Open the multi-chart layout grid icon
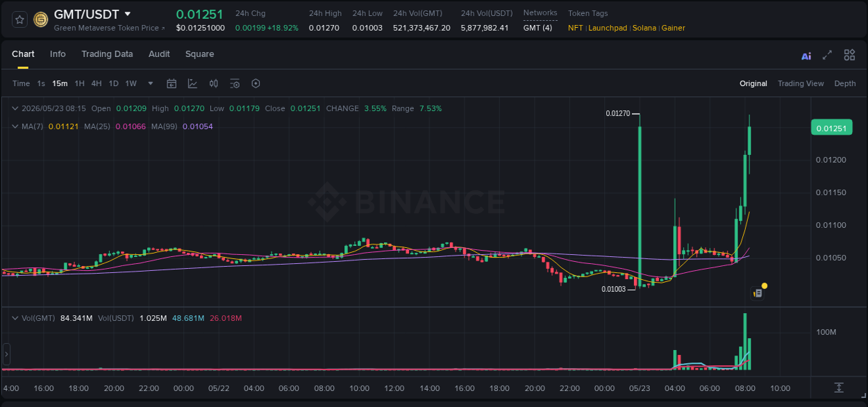Viewport: 868px width, 407px height. 849,55
